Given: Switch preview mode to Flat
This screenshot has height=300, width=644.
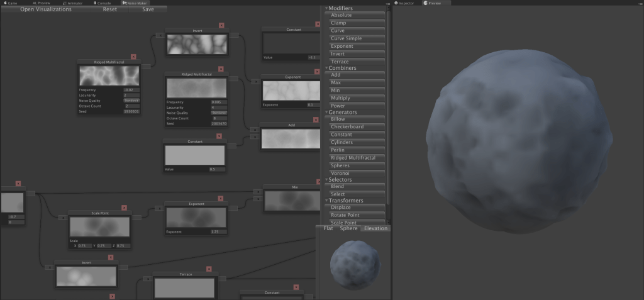Looking at the screenshot, I should click(x=328, y=228).
